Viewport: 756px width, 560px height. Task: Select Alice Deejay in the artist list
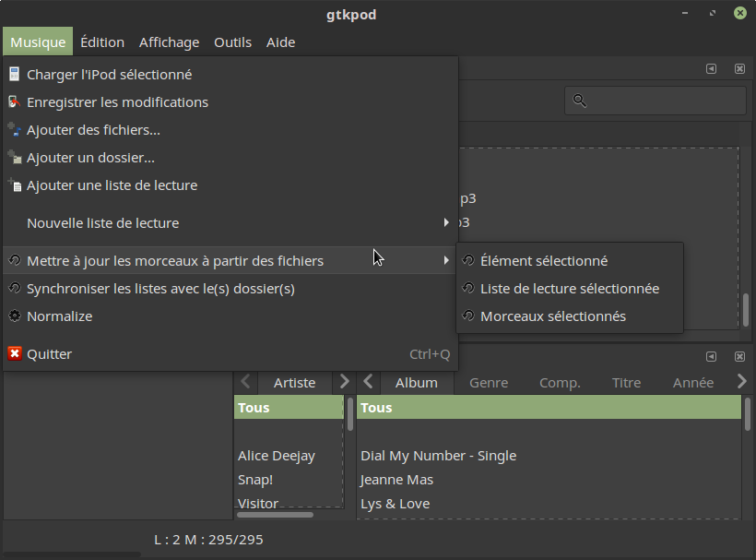pos(277,456)
